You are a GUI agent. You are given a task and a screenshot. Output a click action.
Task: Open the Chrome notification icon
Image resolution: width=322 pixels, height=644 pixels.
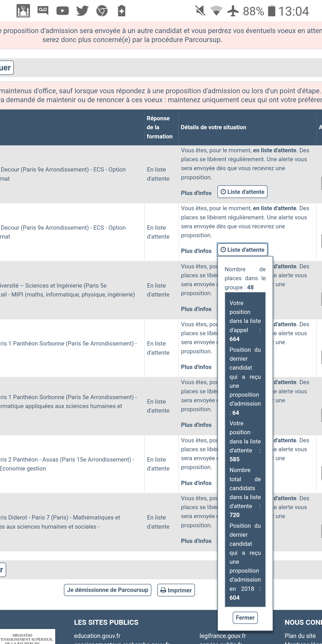(102, 11)
